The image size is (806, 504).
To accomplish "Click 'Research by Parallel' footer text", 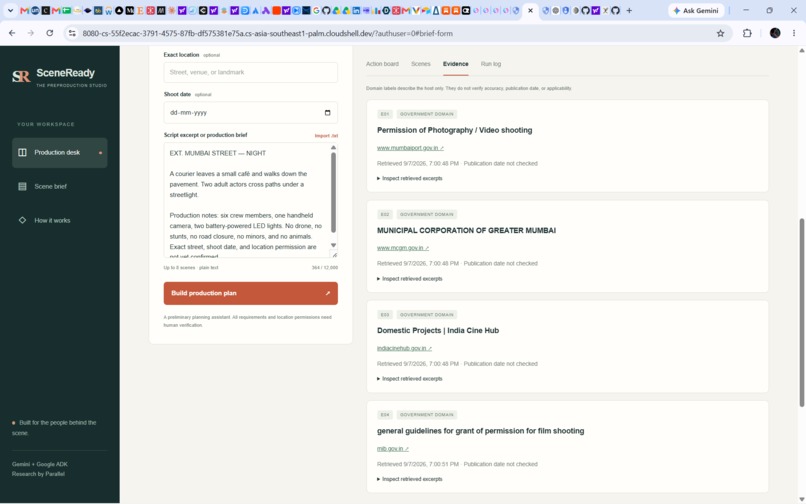I will [39, 474].
